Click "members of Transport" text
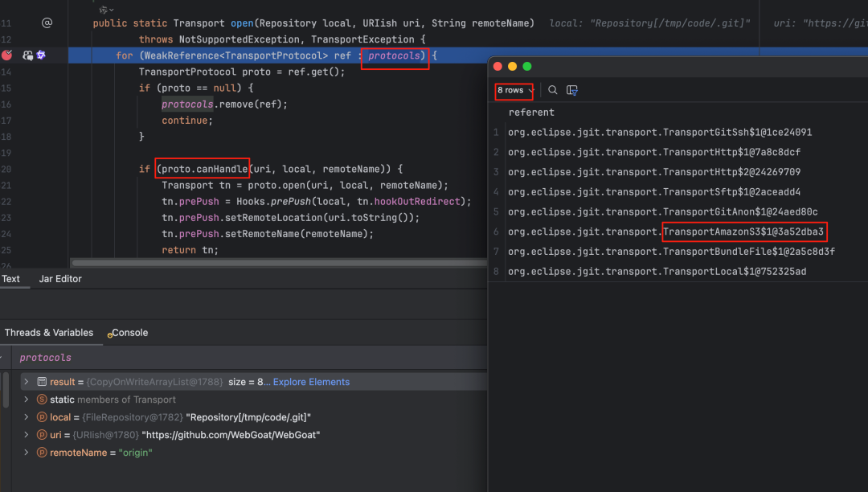The height and width of the screenshot is (492, 868). [x=126, y=400]
